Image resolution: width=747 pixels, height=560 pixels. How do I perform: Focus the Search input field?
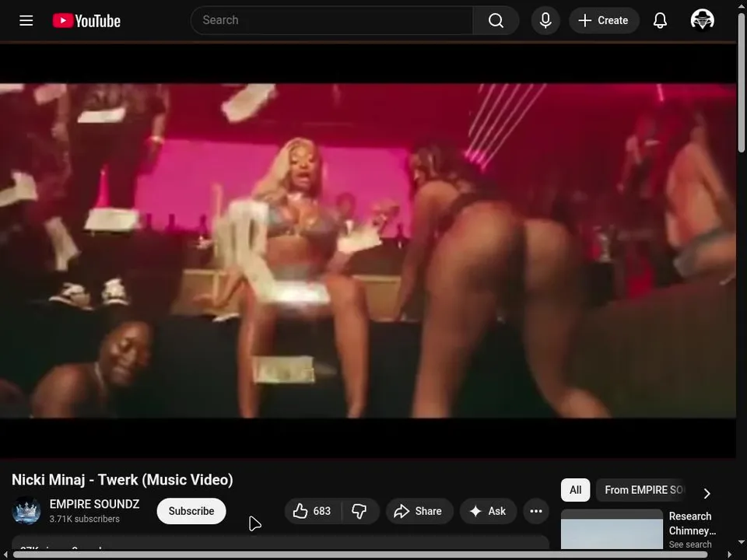pos(332,20)
